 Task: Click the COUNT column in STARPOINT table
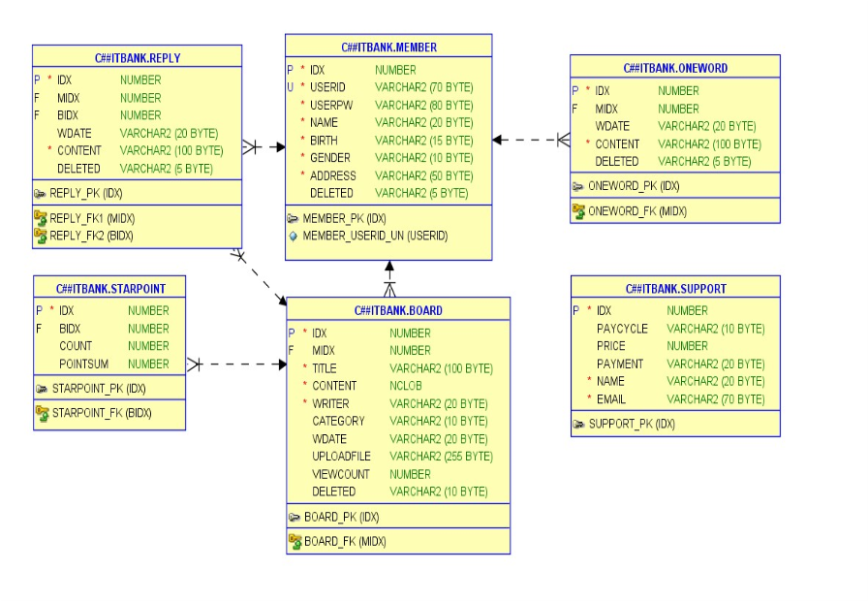pyautogui.click(x=76, y=346)
